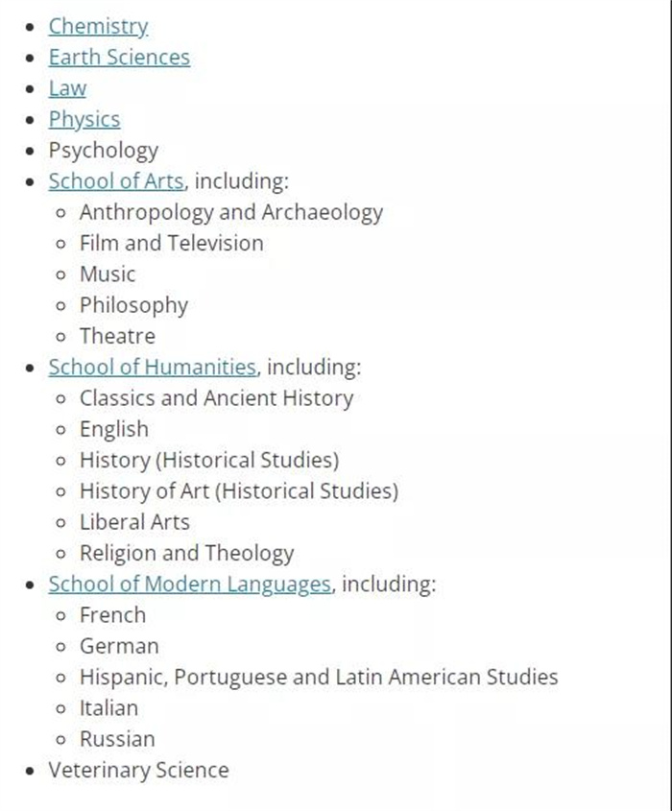Click the Philosophy list entry
This screenshot has width=672, height=811.
[134, 305]
